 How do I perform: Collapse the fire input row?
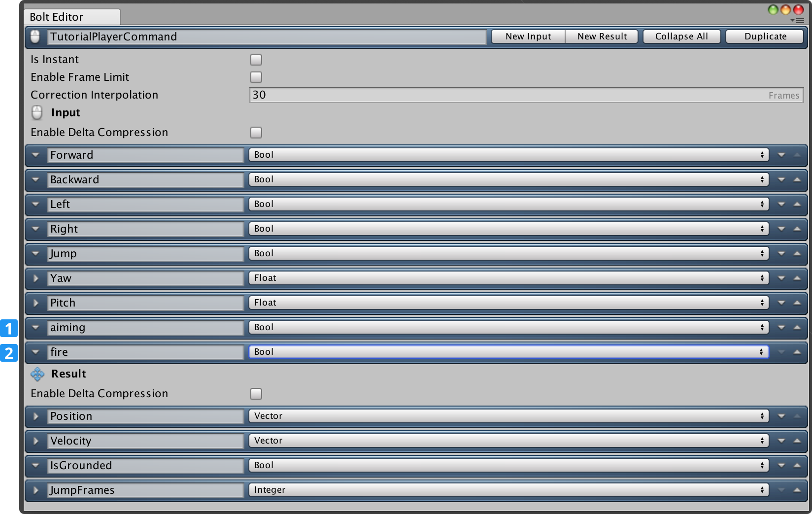click(35, 352)
